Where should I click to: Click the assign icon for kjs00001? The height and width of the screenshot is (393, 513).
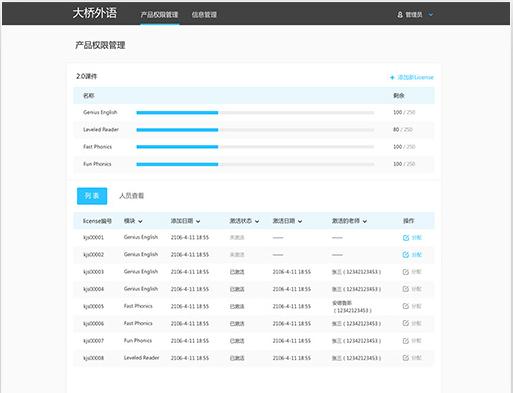click(406, 238)
